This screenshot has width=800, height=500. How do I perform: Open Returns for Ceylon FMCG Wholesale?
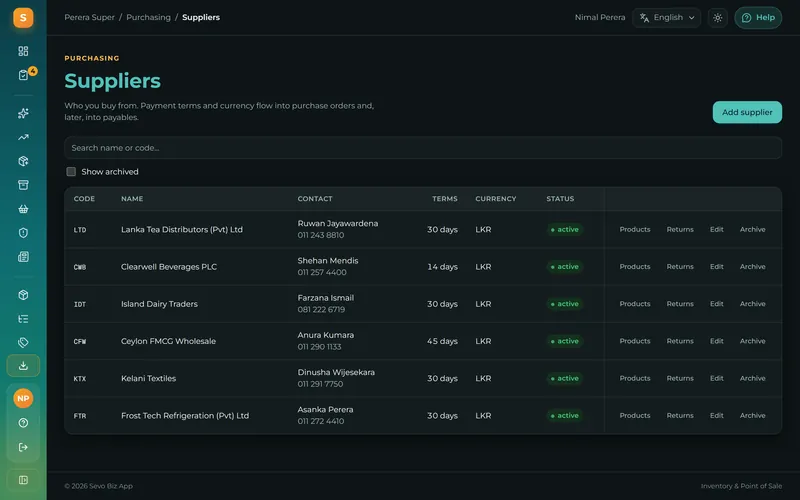tap(680, 341)
